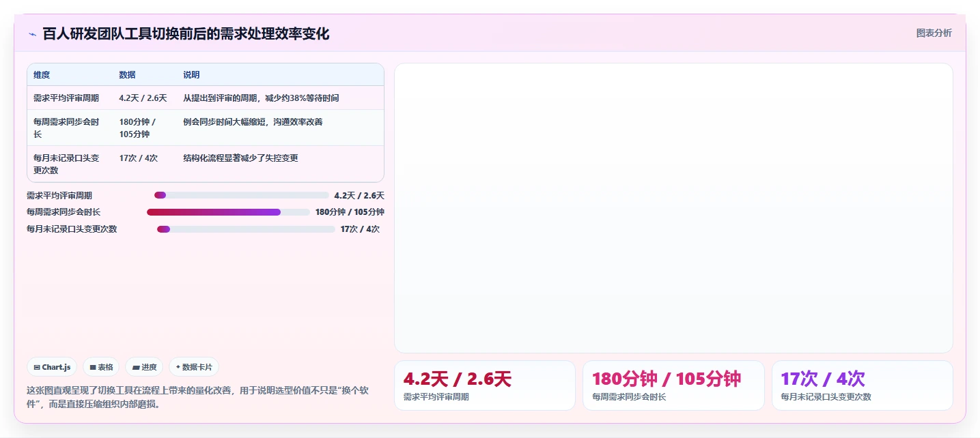This screenshot has height=438, width=980.
Task: Click the empty chart canvas area
Action: [x=673, y=208]
